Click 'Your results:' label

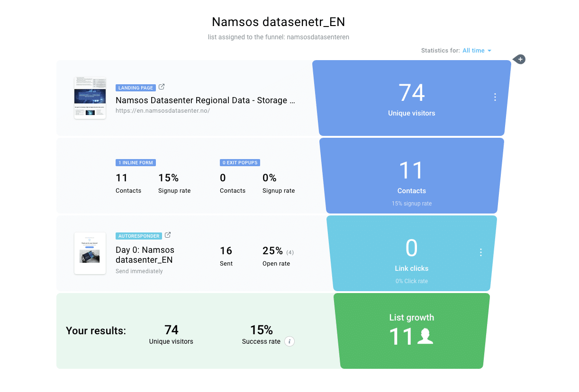[96, 331]
